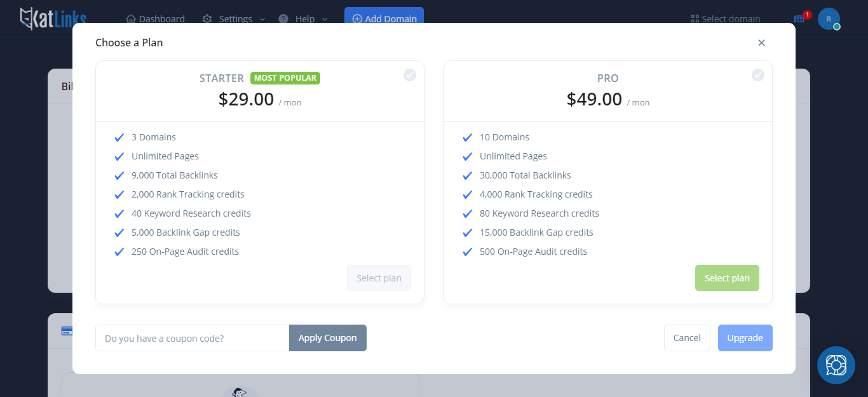
Task: Click the 30,000 Total Backlinks feature
Action: [x=526, y=175]
